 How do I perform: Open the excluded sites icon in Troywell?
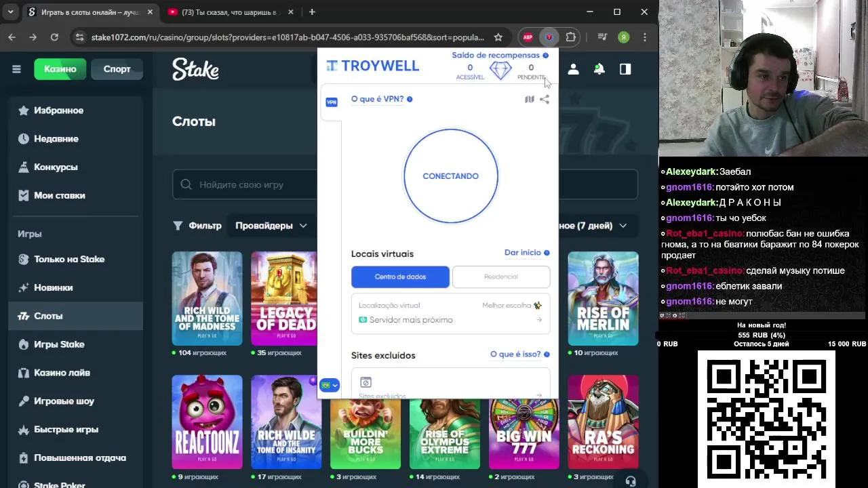tap(366, 382)
